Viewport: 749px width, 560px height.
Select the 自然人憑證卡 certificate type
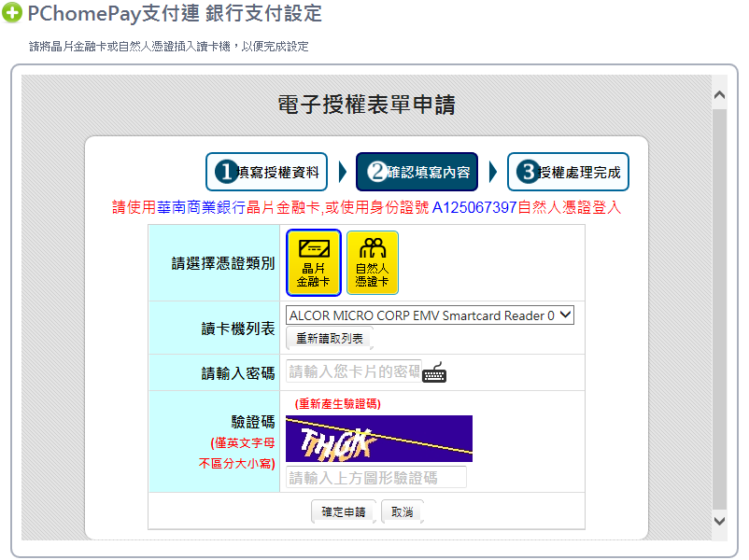372,262
